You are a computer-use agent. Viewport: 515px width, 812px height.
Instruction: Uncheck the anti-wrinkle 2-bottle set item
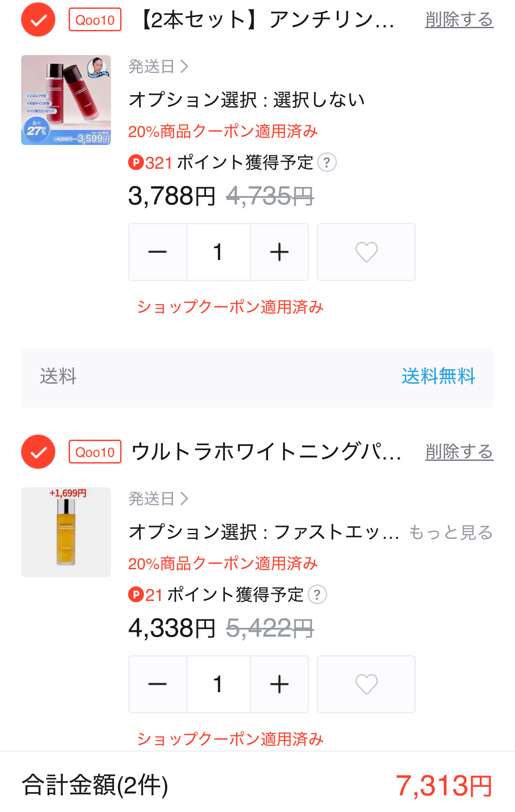coord(38,20)
